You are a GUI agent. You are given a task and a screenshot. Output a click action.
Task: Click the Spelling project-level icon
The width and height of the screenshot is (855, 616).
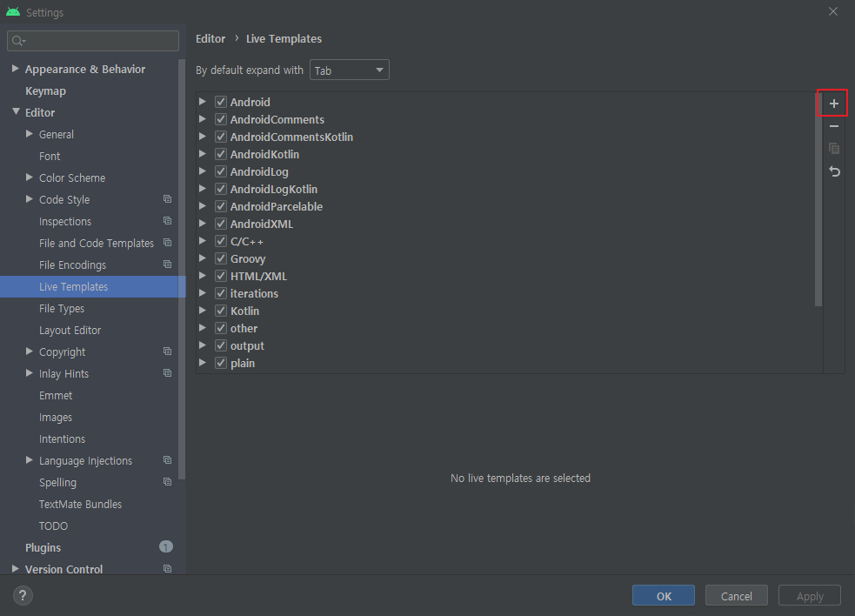pyautogui.click(x=167, y=482)
